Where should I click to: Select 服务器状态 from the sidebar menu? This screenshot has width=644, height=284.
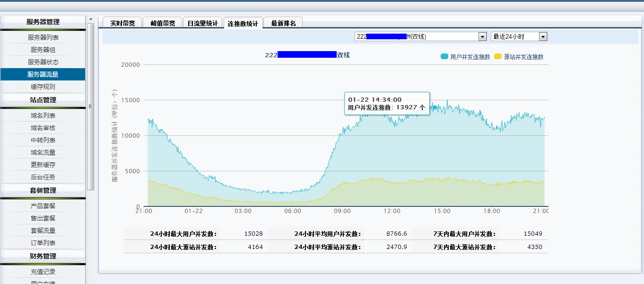click(43, 62)
